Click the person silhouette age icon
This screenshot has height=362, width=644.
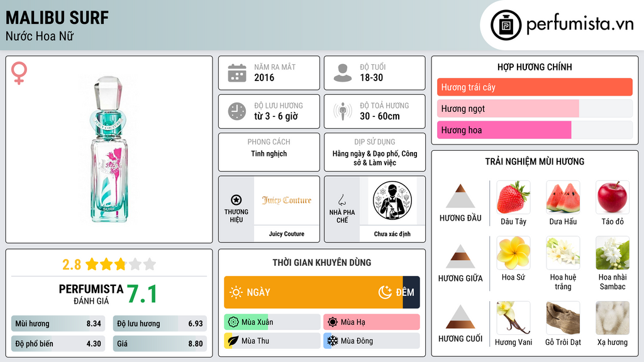click(343, 73)
